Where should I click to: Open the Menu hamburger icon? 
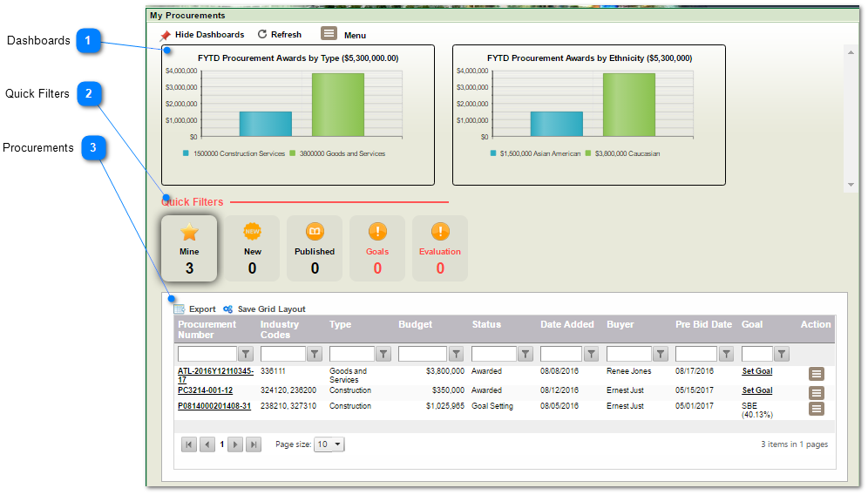pos(329,34)
